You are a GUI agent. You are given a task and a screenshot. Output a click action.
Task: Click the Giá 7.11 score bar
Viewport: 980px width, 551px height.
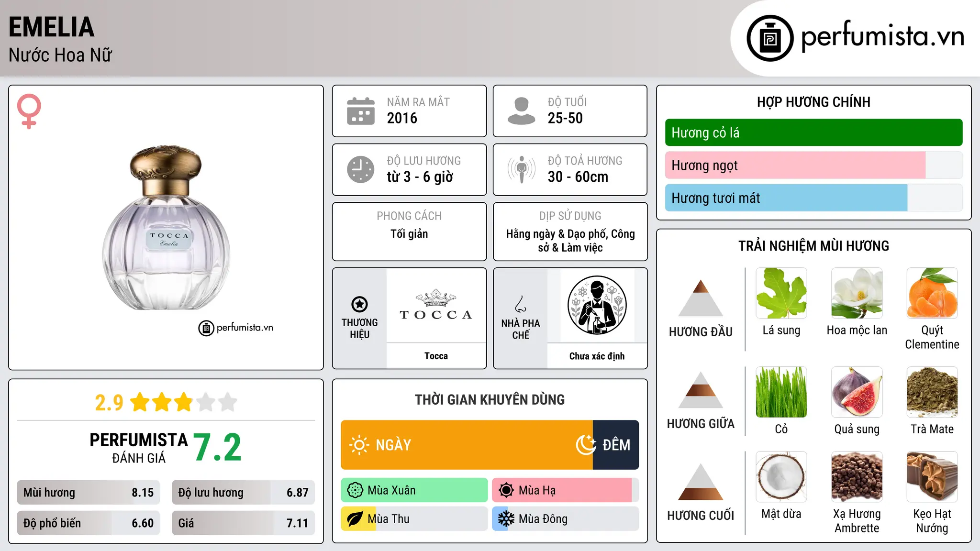tap(244, 523)
